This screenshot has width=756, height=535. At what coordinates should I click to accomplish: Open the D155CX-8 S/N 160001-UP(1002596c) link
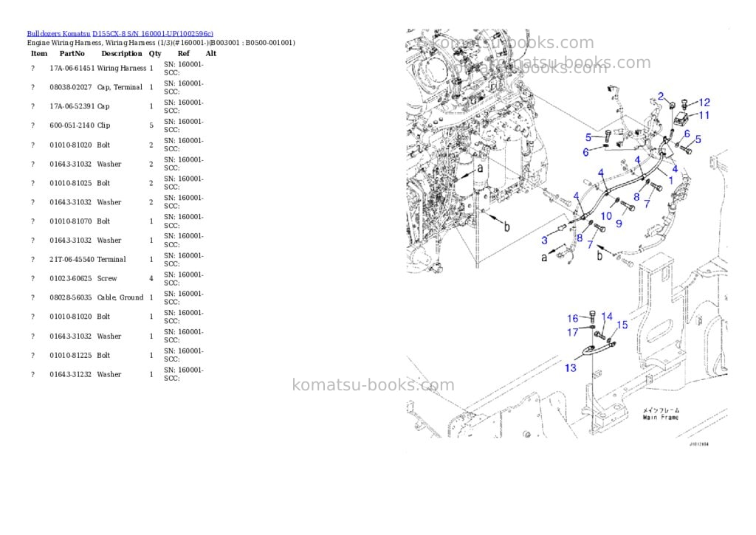tap(153, 34)
